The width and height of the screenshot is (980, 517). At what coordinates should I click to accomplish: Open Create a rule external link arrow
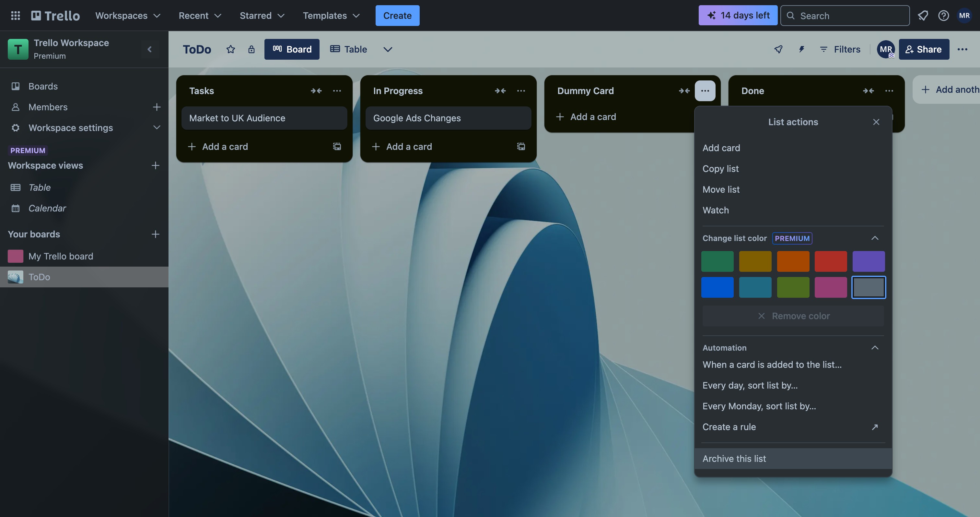pyautogui.click(x=875, y=427)
